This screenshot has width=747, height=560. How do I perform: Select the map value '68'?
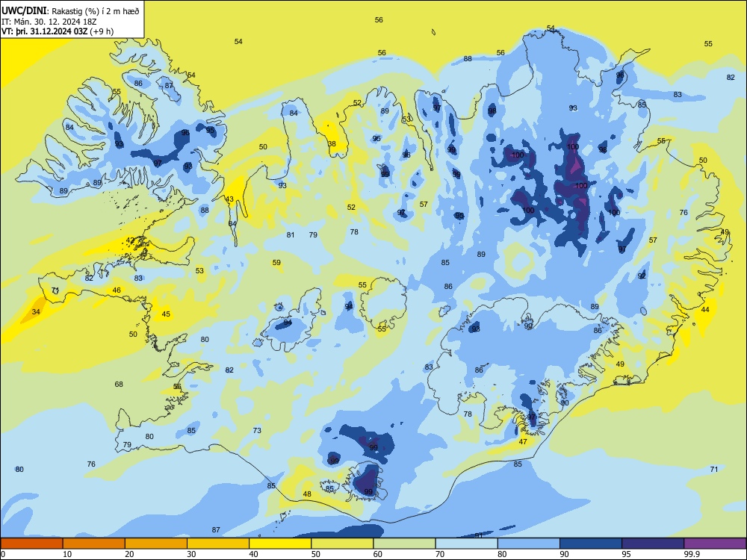click(x=119, y=384)
